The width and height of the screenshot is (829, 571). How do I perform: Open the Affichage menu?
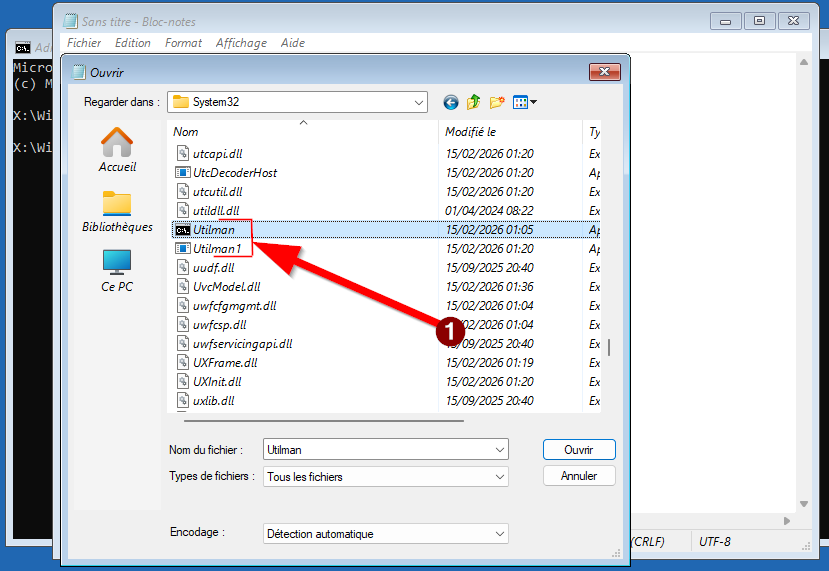[241, 43]
